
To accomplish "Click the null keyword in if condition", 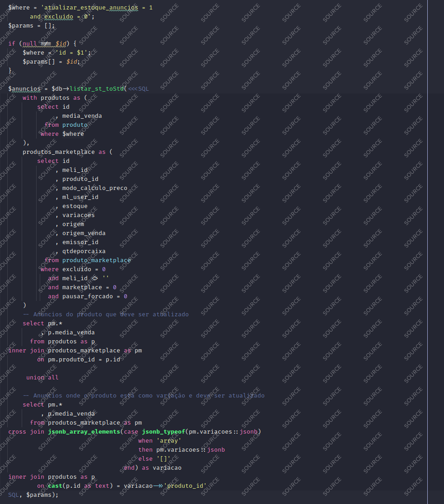I will 30,44.
